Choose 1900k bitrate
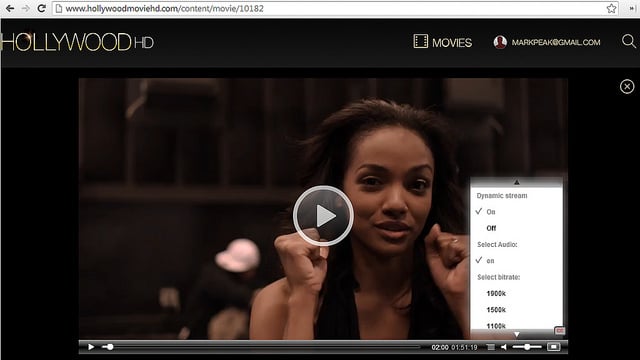Image resolution: width=640 pixels, height=360 pixels. pyautogui.click(x=496, y=293)
